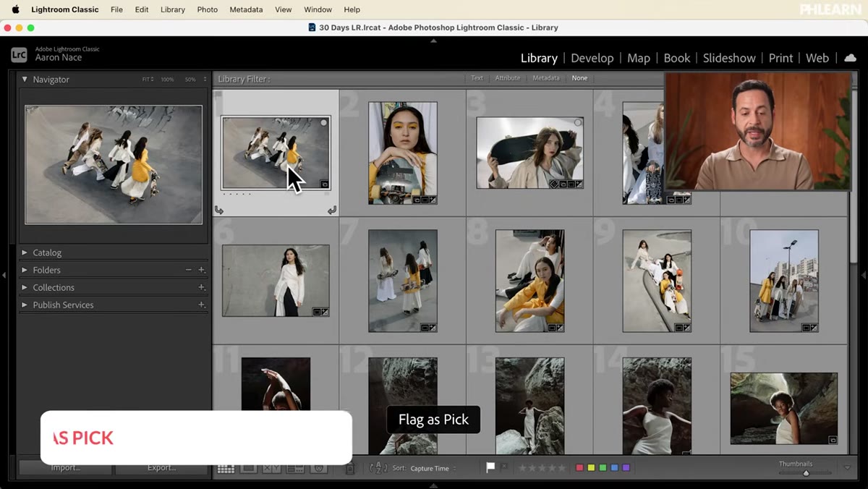Adjust Thumbnails size slider
Screen dimensions: 868x489
pos(806,473)
